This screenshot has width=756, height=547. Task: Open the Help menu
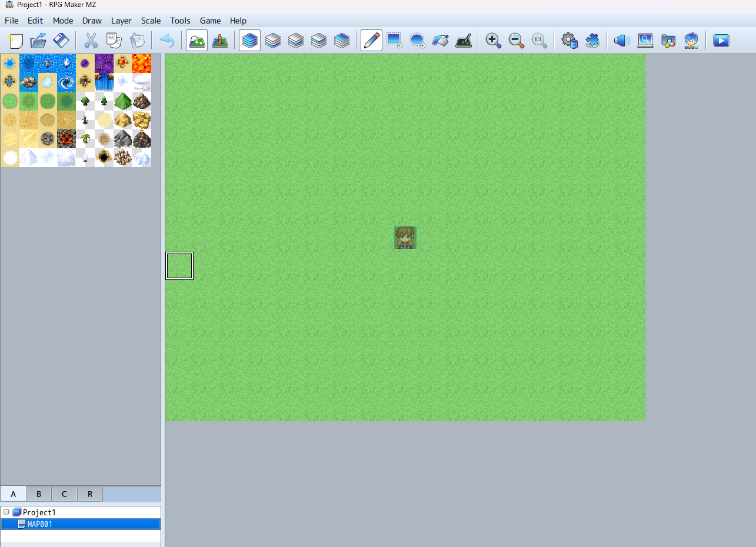click(x=238, y=21)
